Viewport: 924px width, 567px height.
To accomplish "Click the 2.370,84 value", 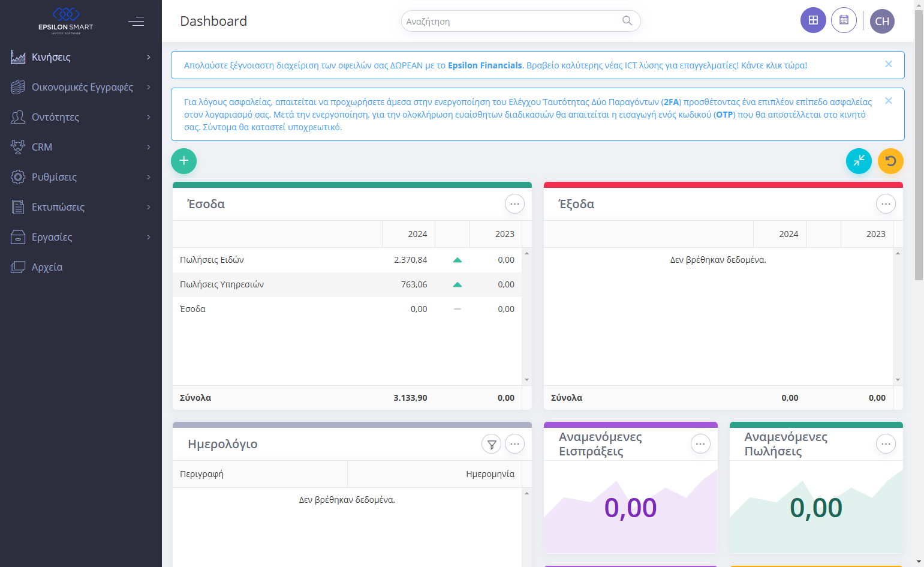I will [411, 260].
